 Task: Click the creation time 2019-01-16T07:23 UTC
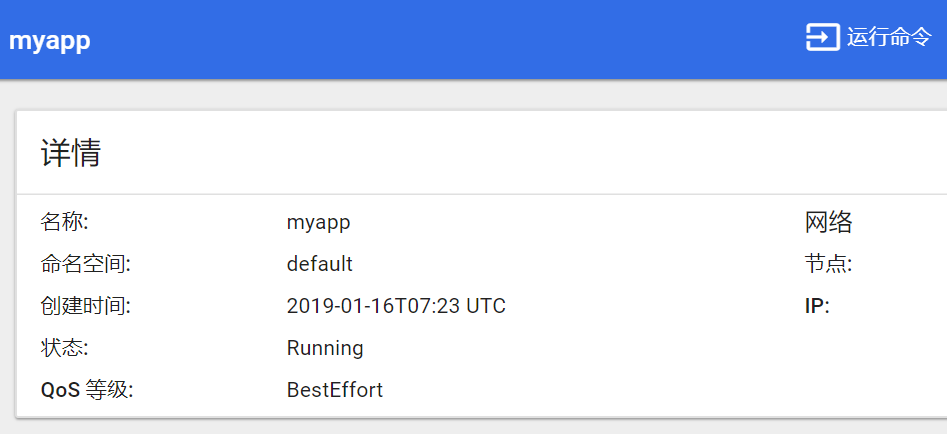[396, 306]
